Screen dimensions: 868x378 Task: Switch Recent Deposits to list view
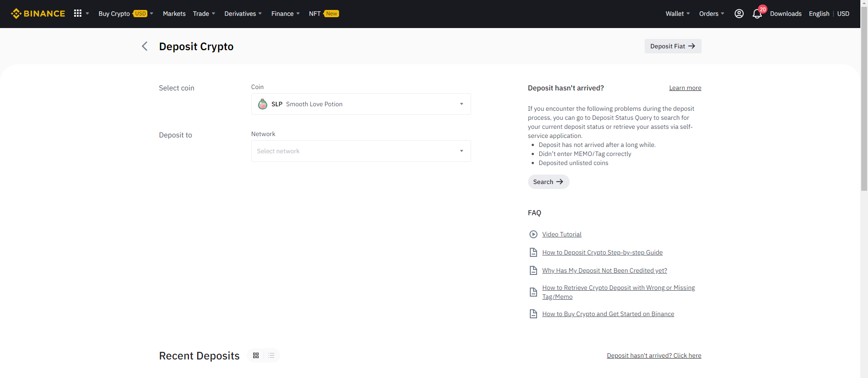[271, 355]
